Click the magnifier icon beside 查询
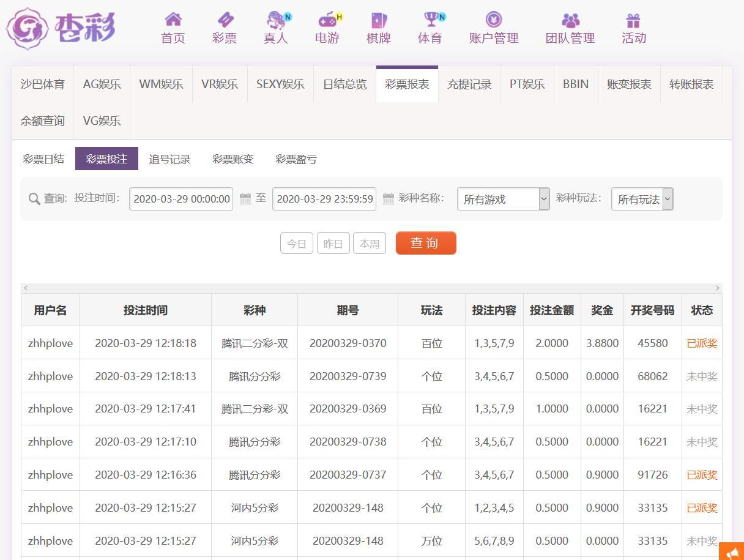This screenshot has height=560, width=744. click(x=34, y=199)
